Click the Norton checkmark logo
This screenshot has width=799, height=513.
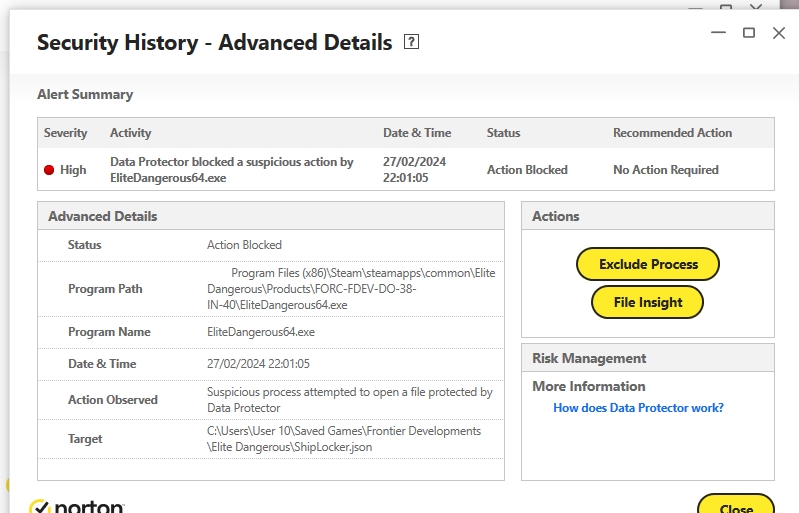pos(39,507)
